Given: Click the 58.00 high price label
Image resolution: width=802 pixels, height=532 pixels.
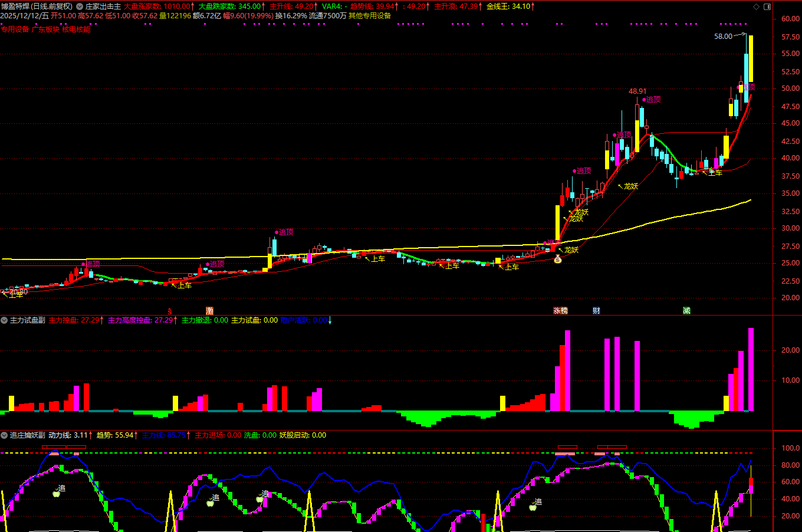Looking at the screenshot, I should pos(723,37).
